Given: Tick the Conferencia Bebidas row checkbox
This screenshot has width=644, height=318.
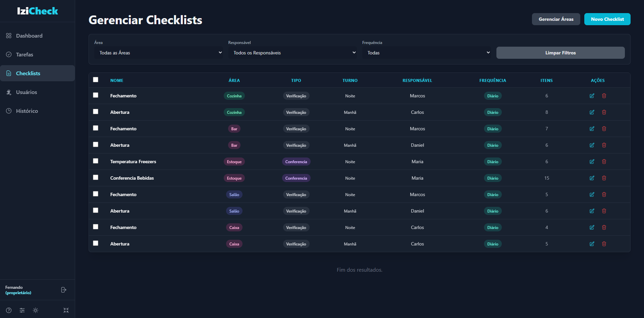Looking at the screenshot, I should (96, 177).
